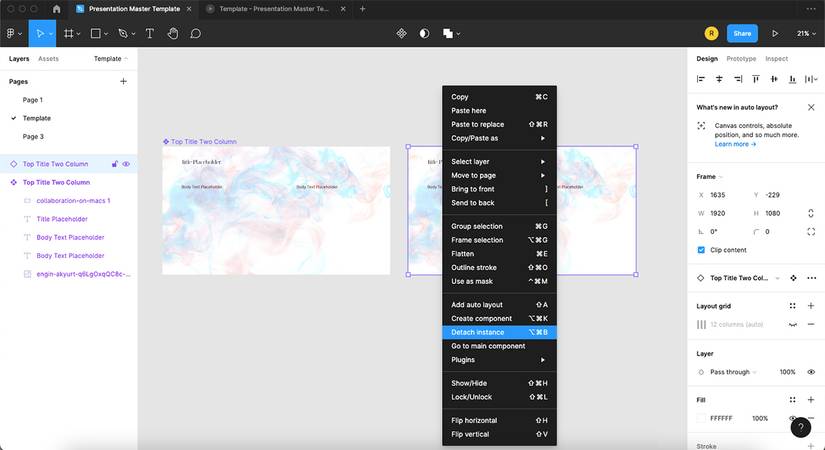Toggle independent corners icon
The height and width of the screenshot is (450, 825).
tap(811, 232)
